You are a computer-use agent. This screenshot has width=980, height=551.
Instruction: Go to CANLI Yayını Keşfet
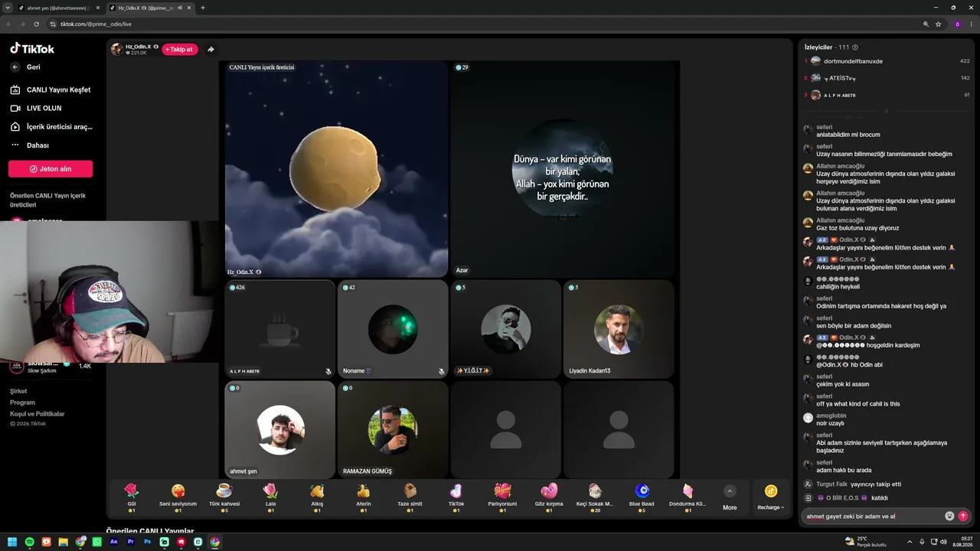(x=51, y=90)
